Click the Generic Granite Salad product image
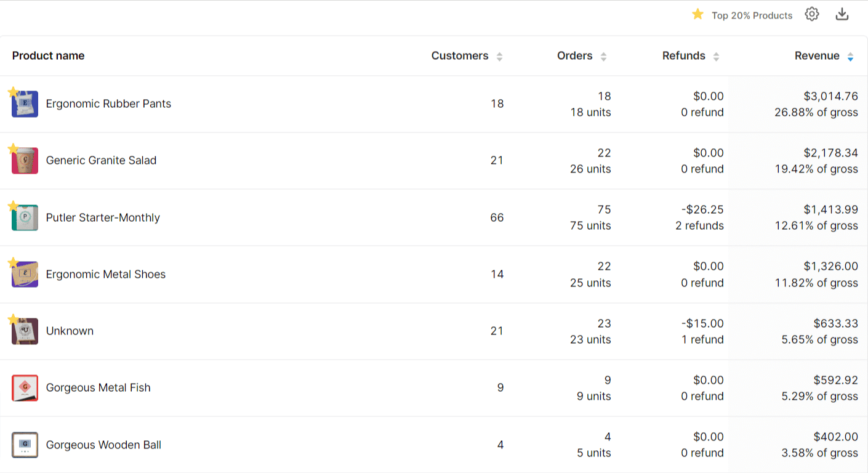Screen dimensions: 868x473 [25, 161]
